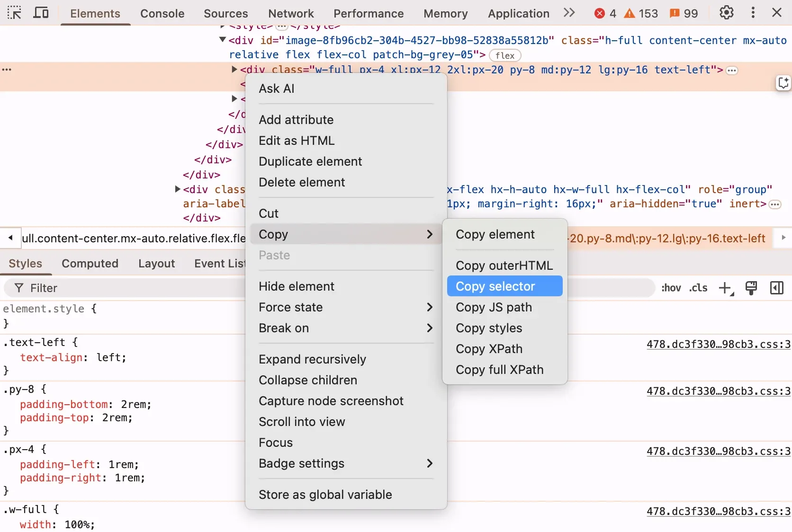
Task: Open DevTools settings gear
Action: [726, 13]
